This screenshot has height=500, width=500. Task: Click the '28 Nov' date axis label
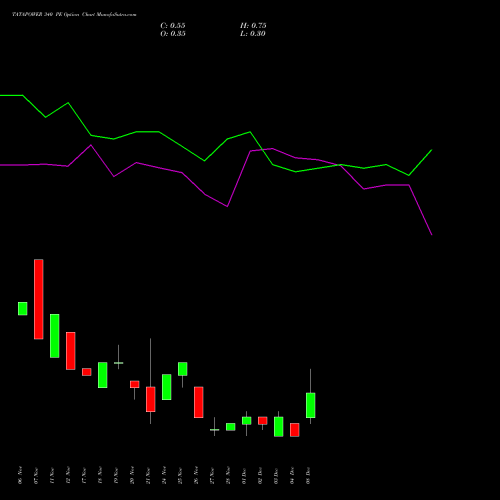pyautogui.click(x=228, y=475)
